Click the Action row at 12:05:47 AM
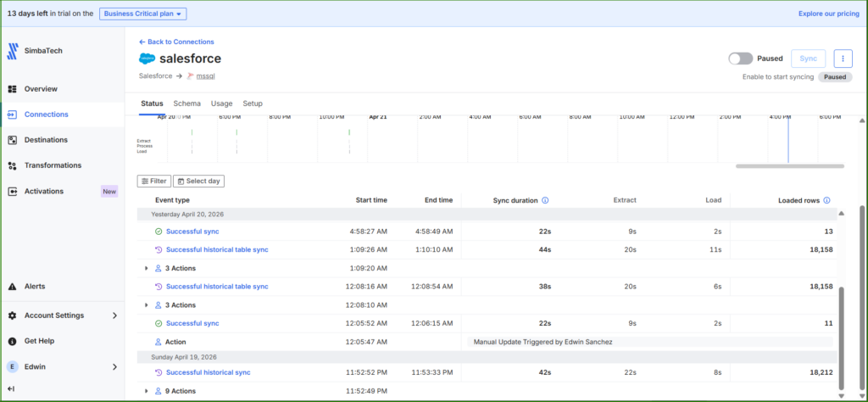This screenshot has height=402, width=868. 487,342
